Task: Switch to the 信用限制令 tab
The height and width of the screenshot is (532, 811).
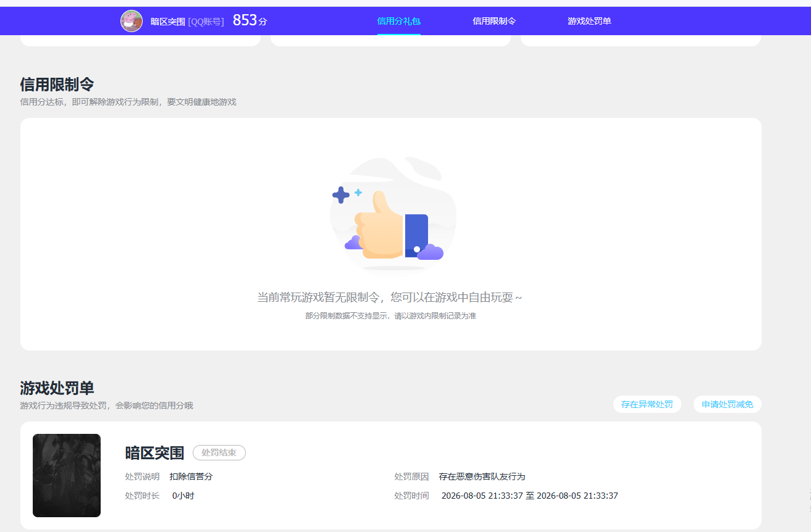Action: [x=494, y=21]
